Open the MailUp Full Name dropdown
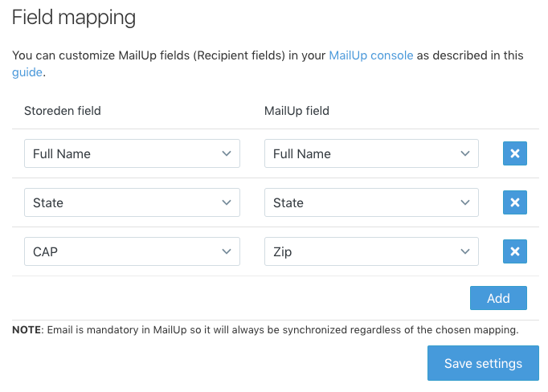This screenshot has height=392, width=548. (x=371, y=153)
